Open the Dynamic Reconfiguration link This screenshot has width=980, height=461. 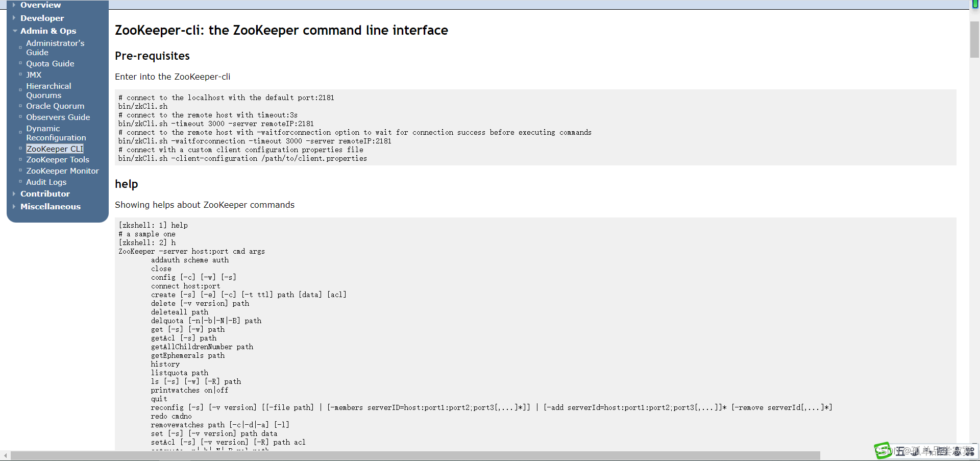tap(56, 133)
